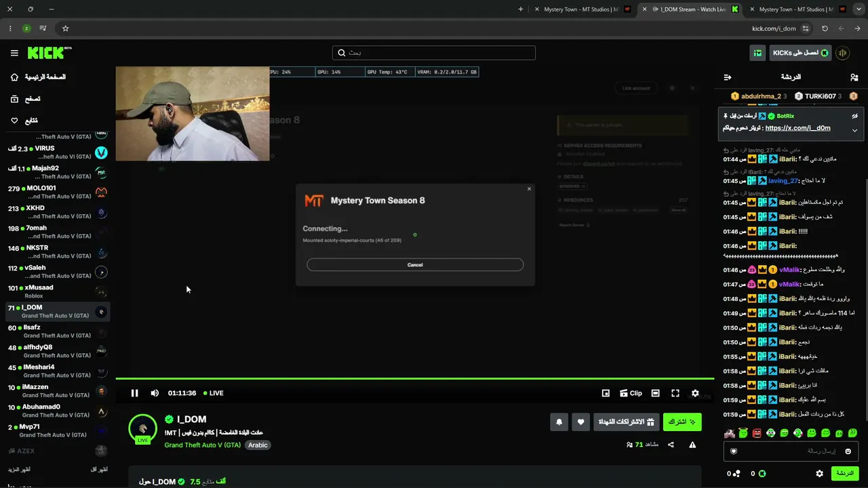Open player settings gear

(695, 393)
